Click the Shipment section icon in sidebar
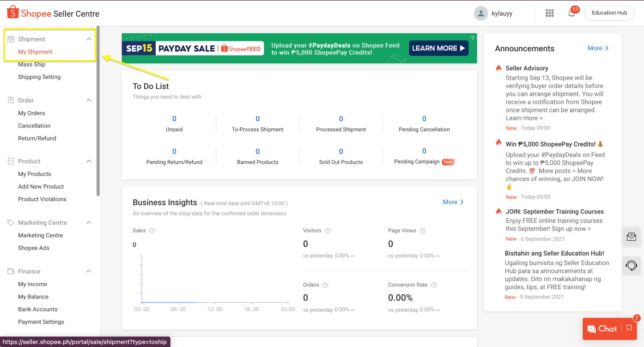Viewport: 644px width, 347px height. 11,39
